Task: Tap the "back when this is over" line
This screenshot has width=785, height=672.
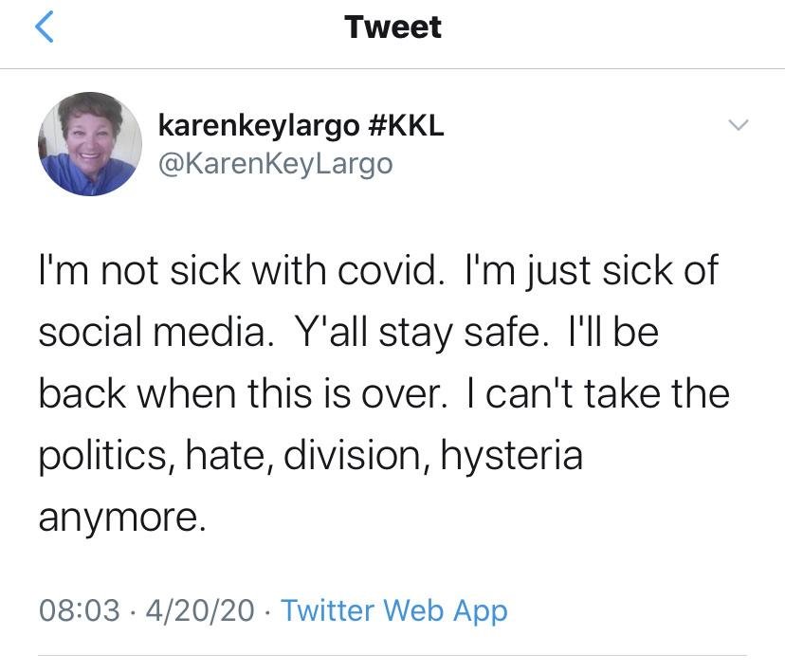Action: pos(242,392)
